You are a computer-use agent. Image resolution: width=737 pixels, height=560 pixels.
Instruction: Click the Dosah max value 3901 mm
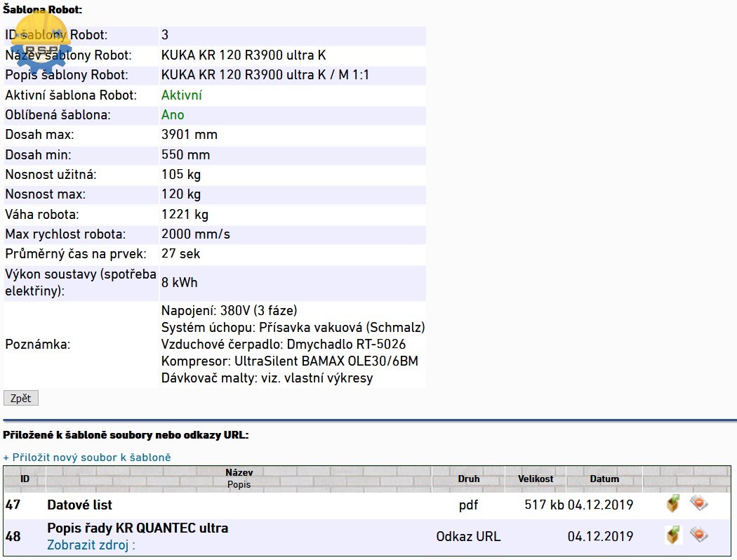coord(190,135)
